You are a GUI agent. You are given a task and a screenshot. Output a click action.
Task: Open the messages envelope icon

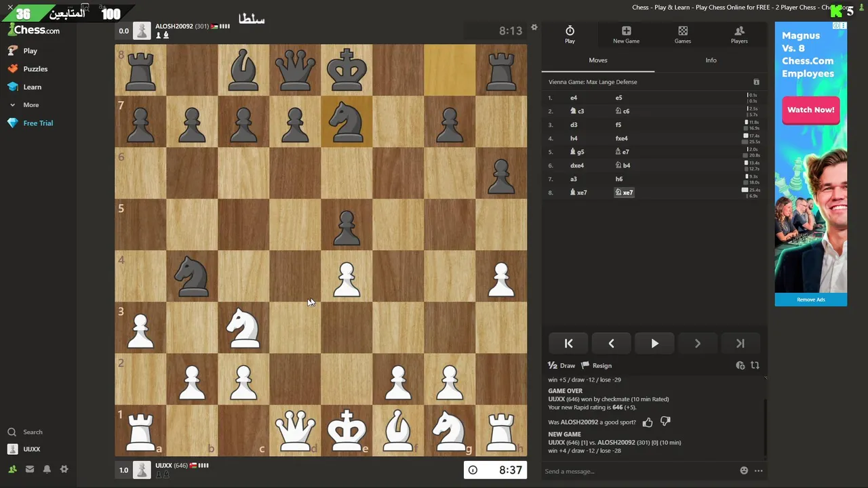[x=30, y=469]
